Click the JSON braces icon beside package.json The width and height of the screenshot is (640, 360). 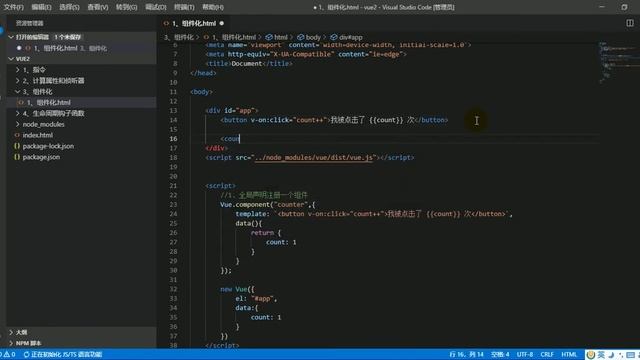pyautogui.click(x=17, y=157)
